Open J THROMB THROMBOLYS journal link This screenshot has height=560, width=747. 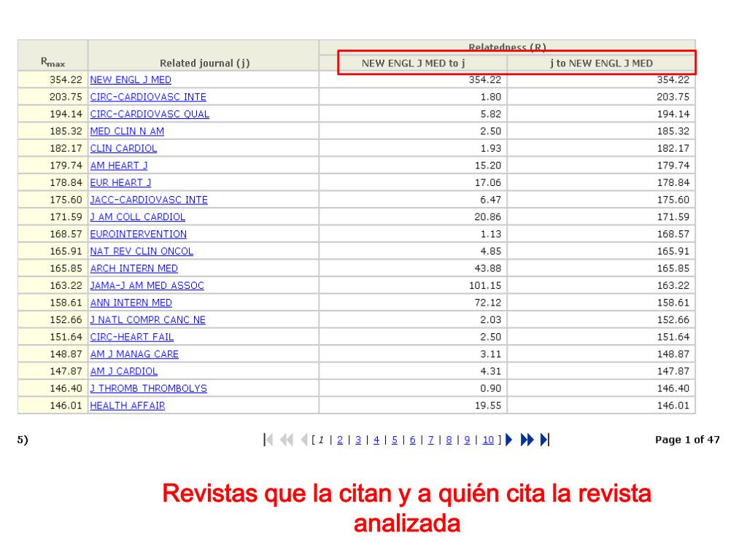149,389
